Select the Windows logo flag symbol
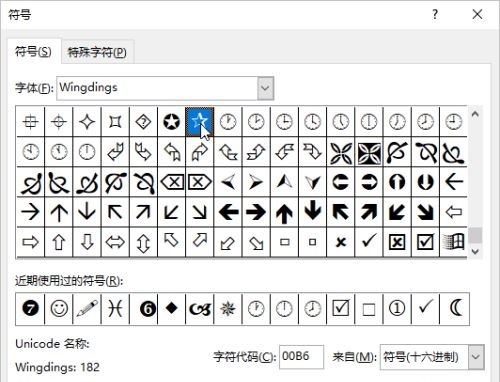The image size is (500, 382). 454,242
